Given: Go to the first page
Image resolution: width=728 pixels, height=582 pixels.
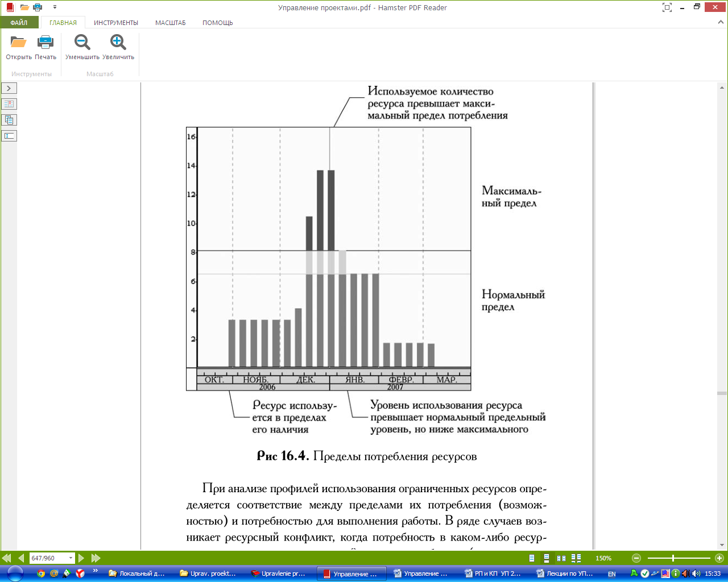Looking at the screenshot, I should [x=7, y=558].
